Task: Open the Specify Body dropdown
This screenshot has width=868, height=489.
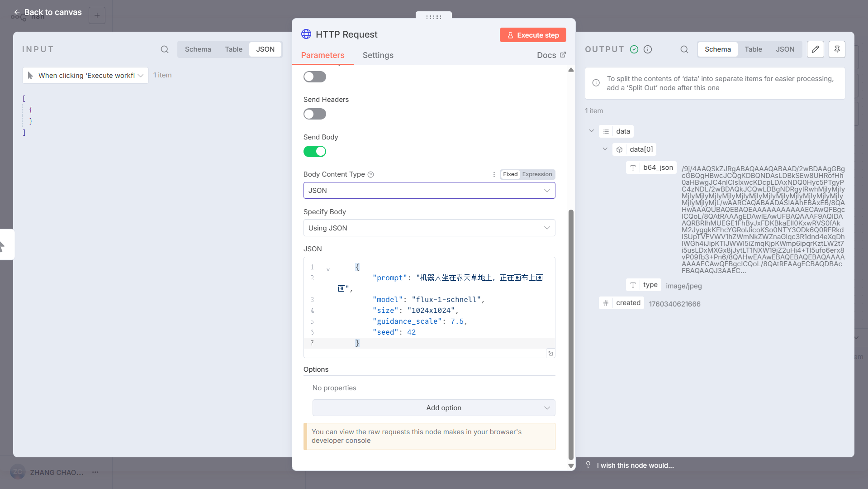Action: 429,228
